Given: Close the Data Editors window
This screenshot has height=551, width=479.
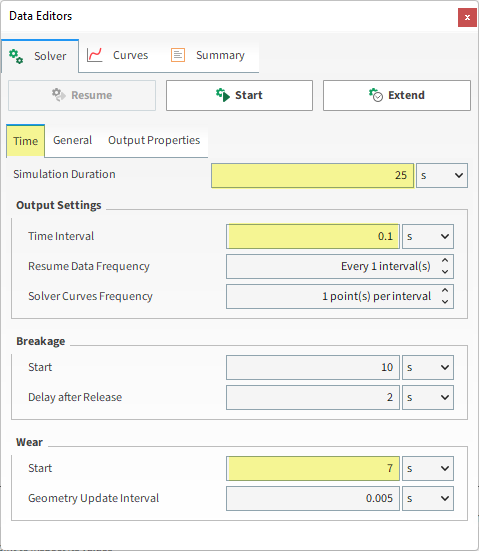Looking at the screenshot, I should [x=467, y=17].
